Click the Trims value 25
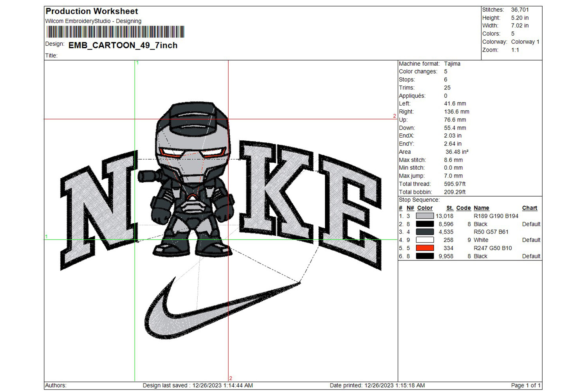The height and width of the screenshot is (391, 588). point(447,88)
